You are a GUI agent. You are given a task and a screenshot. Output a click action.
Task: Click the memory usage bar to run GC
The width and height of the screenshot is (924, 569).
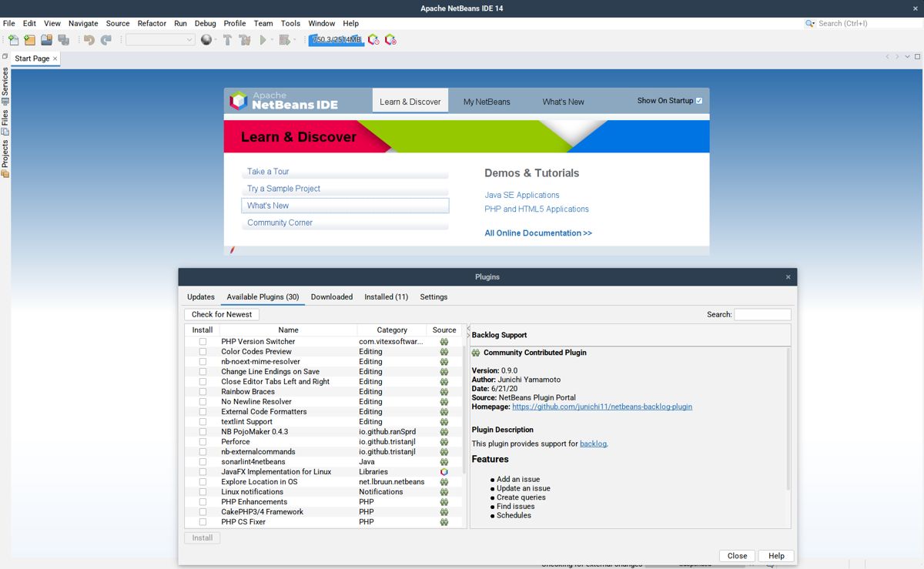click(336, 40)
